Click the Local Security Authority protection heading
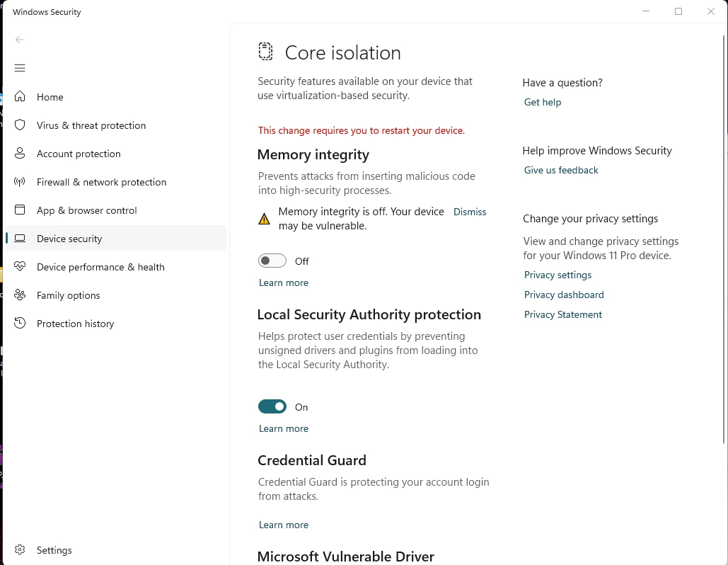Viewport: 728px width, 565px height. pos(369,314)
